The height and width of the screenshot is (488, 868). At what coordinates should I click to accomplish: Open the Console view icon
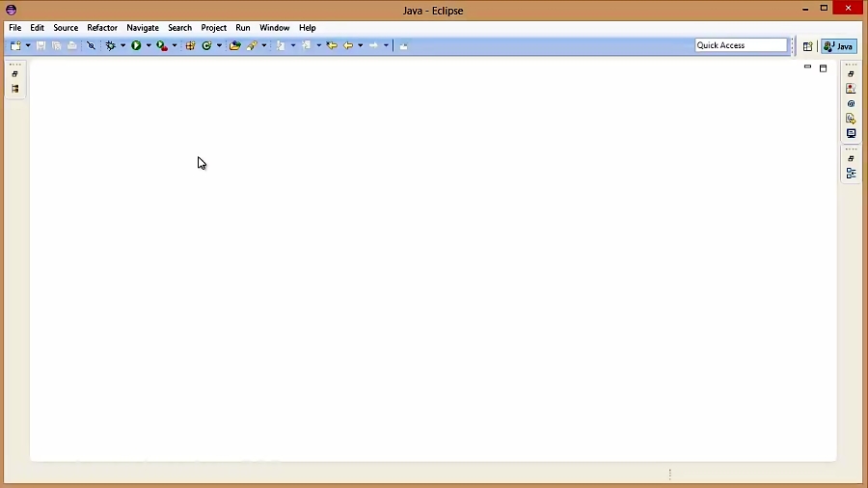[851, 134]
